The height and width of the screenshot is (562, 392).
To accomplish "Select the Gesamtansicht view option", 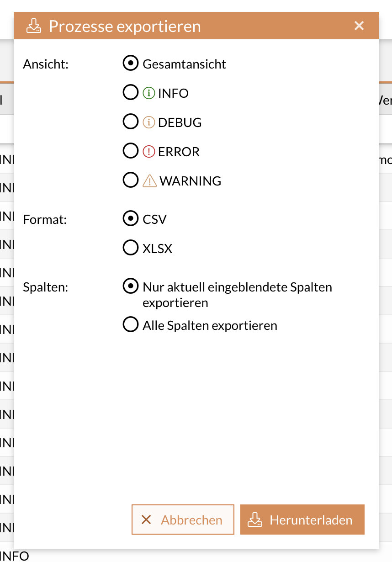I will pyautogui.click(x=130, y=63).
